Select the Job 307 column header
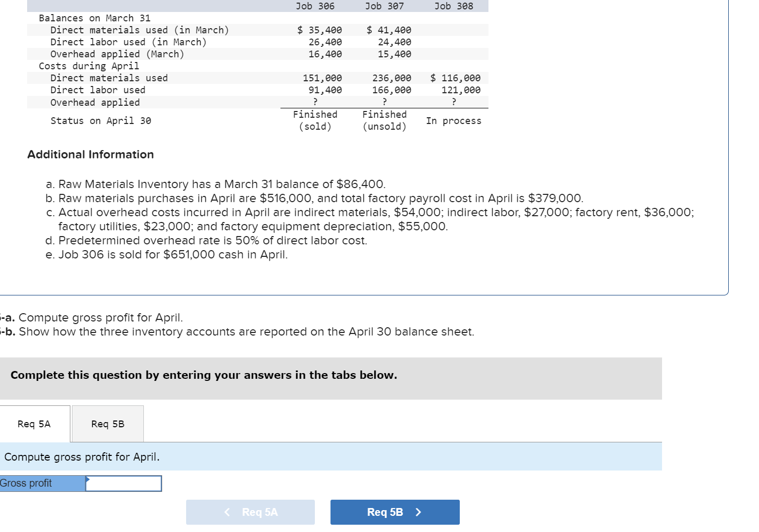Screen dimensions: 759x532 385,6
